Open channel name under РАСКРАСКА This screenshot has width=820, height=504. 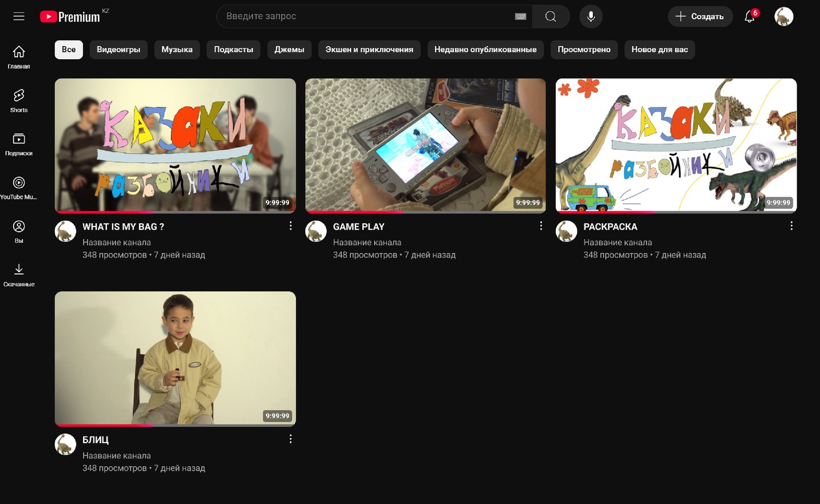click(618, 243)
